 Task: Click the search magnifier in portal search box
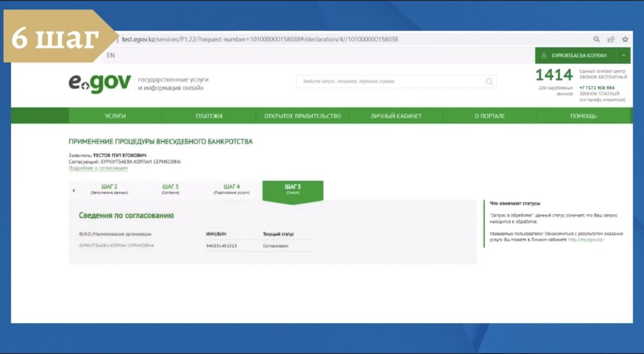click(x=489, y=82)
